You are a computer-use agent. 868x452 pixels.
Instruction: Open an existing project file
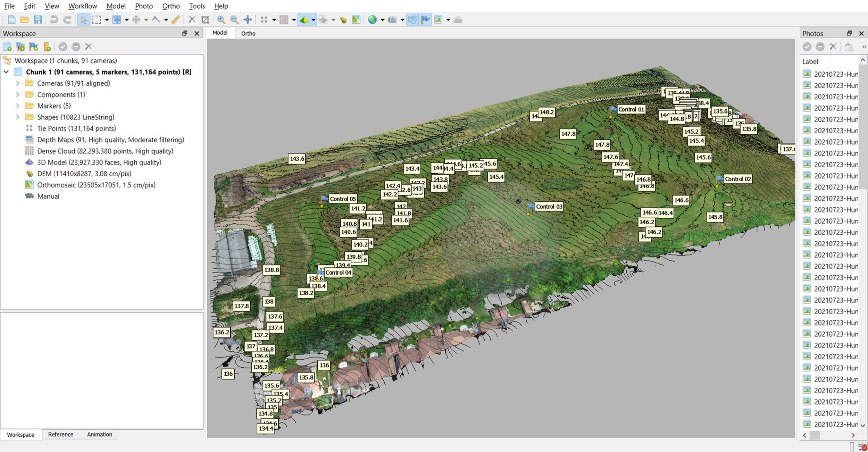point(25,20)
